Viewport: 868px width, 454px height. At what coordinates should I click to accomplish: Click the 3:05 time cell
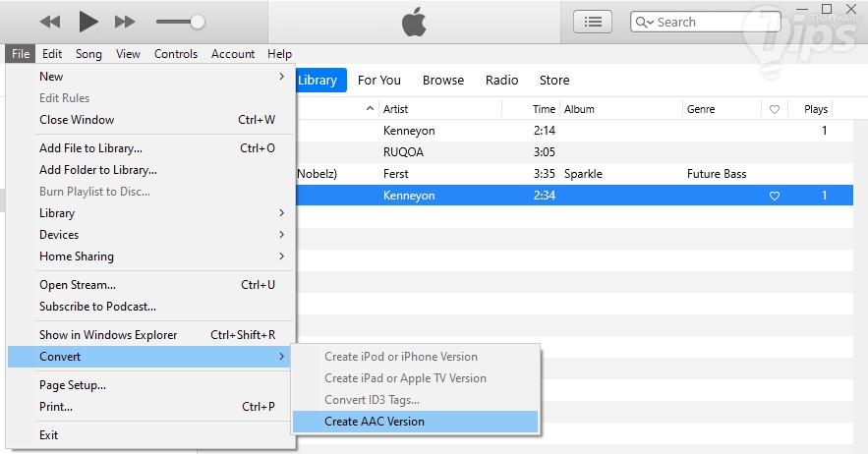[x=545, y=152]
